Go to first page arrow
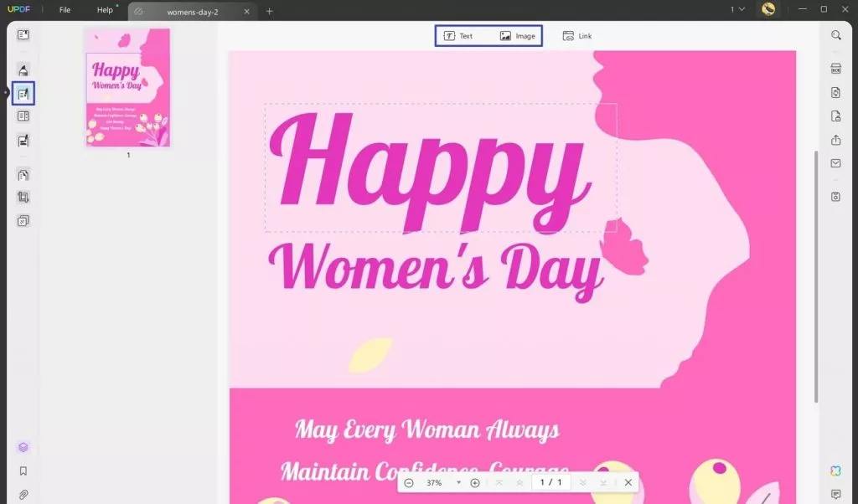This screenshot has height=504, width=858. click(x=499, y=483)
